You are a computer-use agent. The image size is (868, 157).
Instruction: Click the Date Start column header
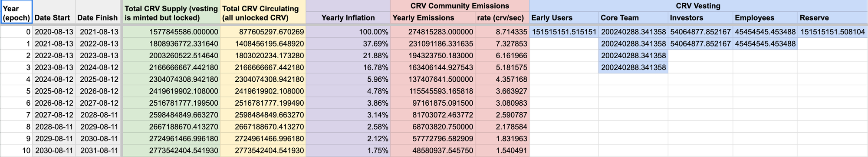click(x=54, y=12)
